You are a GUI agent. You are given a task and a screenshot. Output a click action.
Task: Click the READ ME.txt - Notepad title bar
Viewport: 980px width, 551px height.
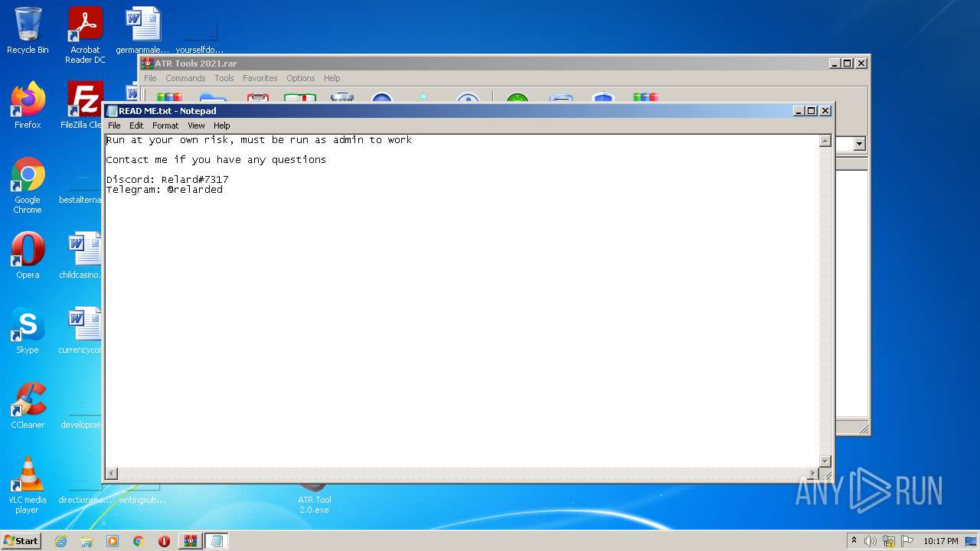pyautogui.click(x=468, y=111)
